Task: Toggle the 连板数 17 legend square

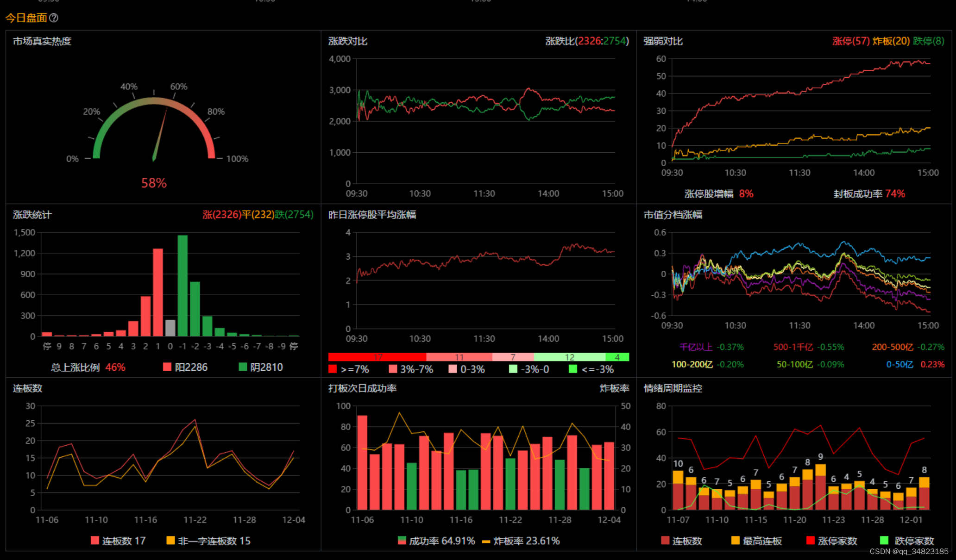Action: pos(95,541)
